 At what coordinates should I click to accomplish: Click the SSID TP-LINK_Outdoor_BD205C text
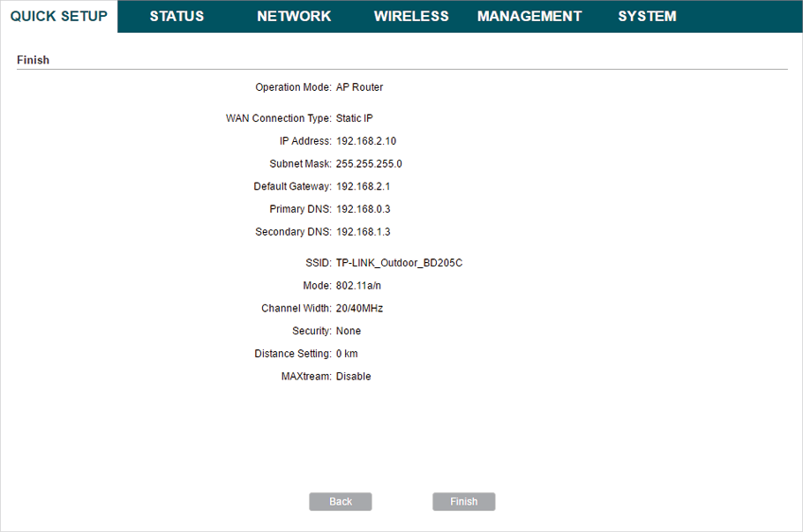click(x=399, y=263)
